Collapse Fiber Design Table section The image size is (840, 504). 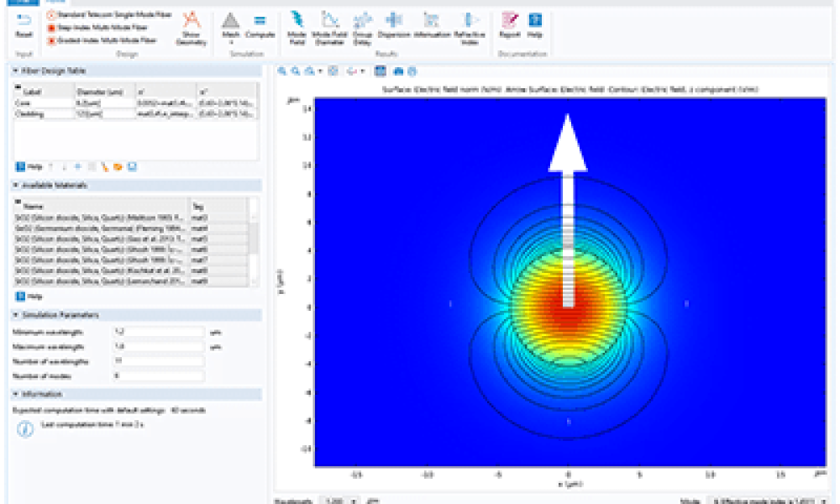point(15,71)
